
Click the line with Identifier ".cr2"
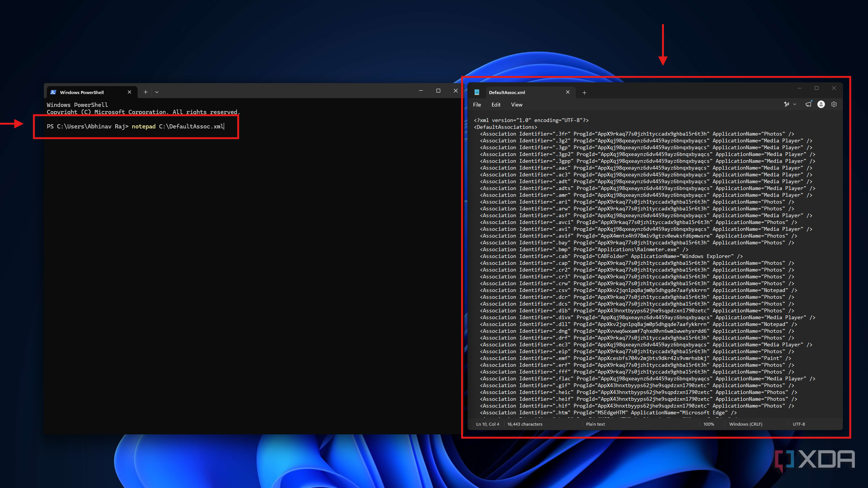637,270
